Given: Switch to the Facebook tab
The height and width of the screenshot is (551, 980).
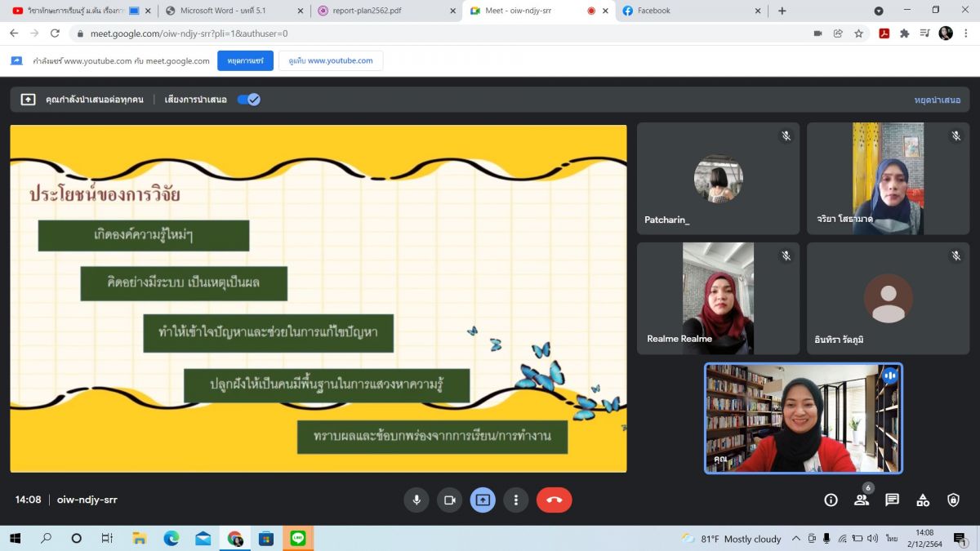Looking at the screenshot, I should pos(690,11).
